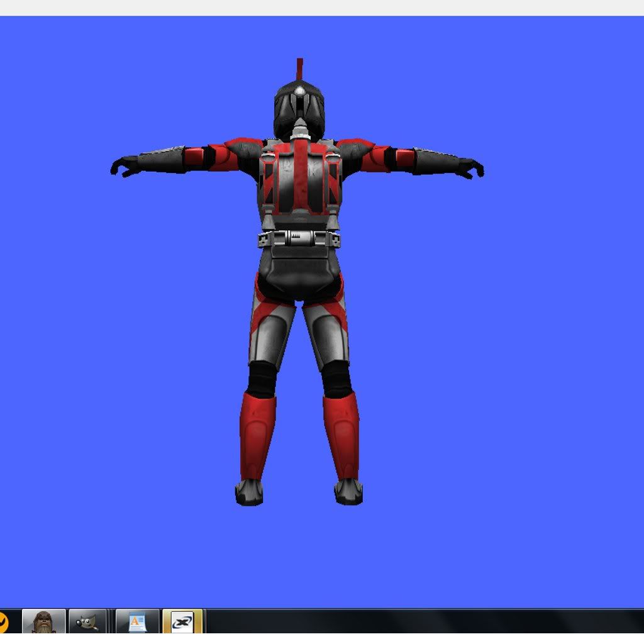Select the active X logo taskbar app
The width and height of the screenshot is (644, 644).
(182, 621)
